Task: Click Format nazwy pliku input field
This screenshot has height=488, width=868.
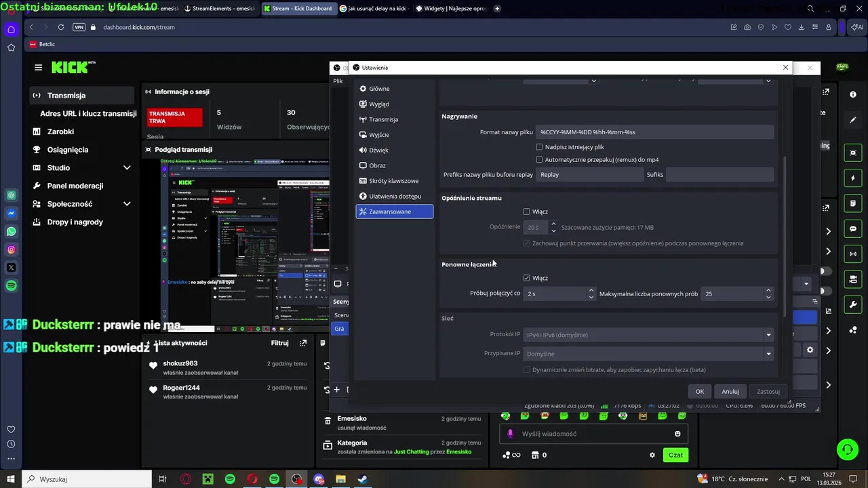Action: (x=654, y=132)
